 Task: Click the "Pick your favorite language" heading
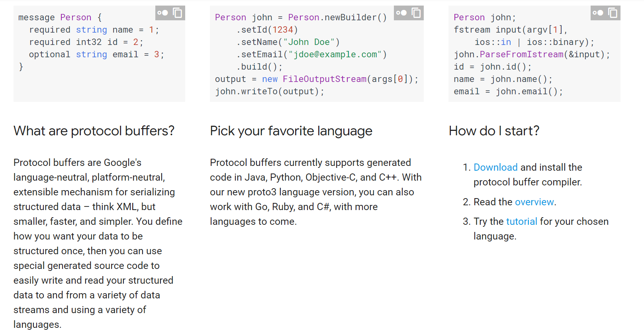(291, 131)
